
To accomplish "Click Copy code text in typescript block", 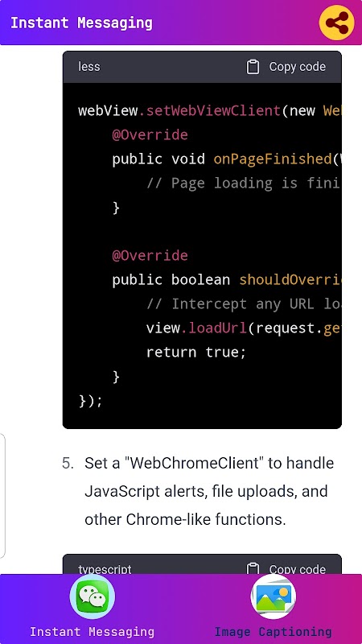I will tap(297, 569).
